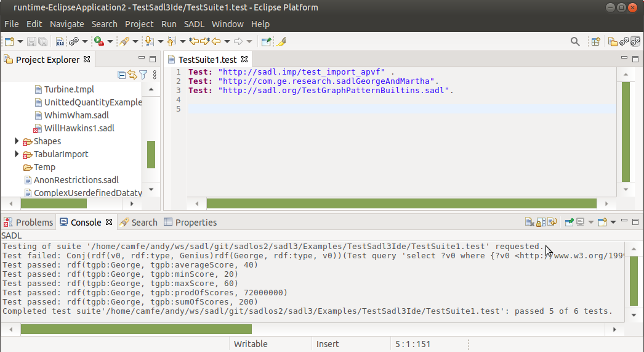
Task: Clear Console using the page-x icon
Action: coord(529,223)
